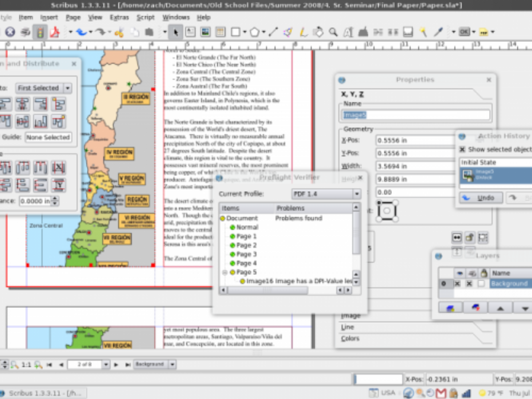
Task: Toggle Show selected object checkbox in Action History
Action: (x=462, y=149)
